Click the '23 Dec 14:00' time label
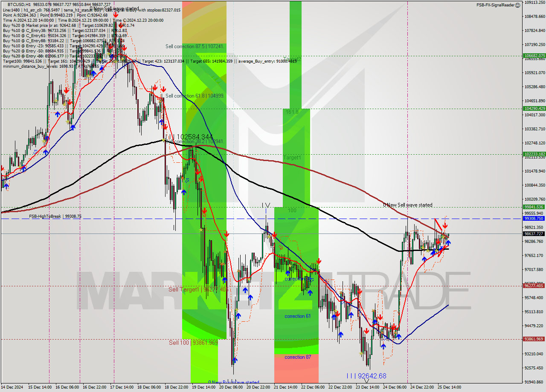 pos(368,387)
